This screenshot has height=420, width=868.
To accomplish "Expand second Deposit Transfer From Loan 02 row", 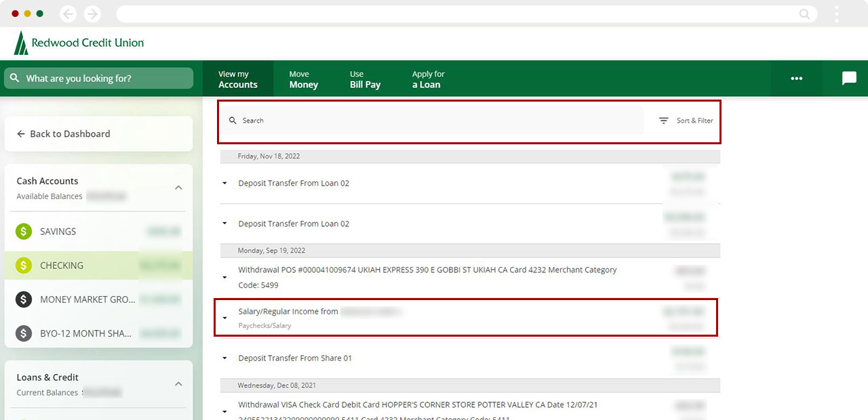I will tap(224, 224).
